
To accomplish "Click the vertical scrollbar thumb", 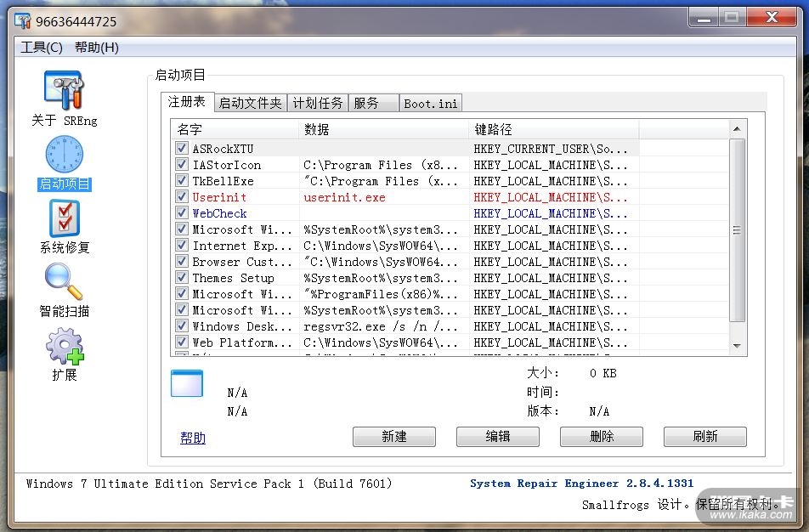I will (737, 230).
